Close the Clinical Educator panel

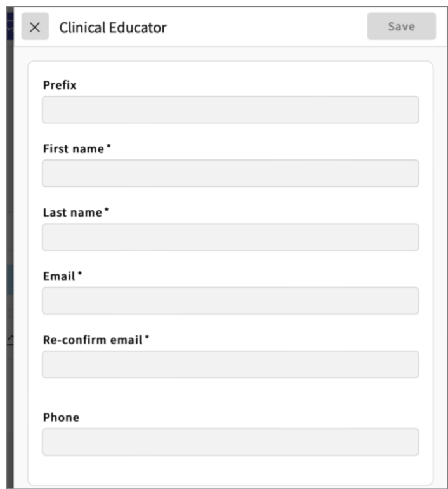click(35, 27)
